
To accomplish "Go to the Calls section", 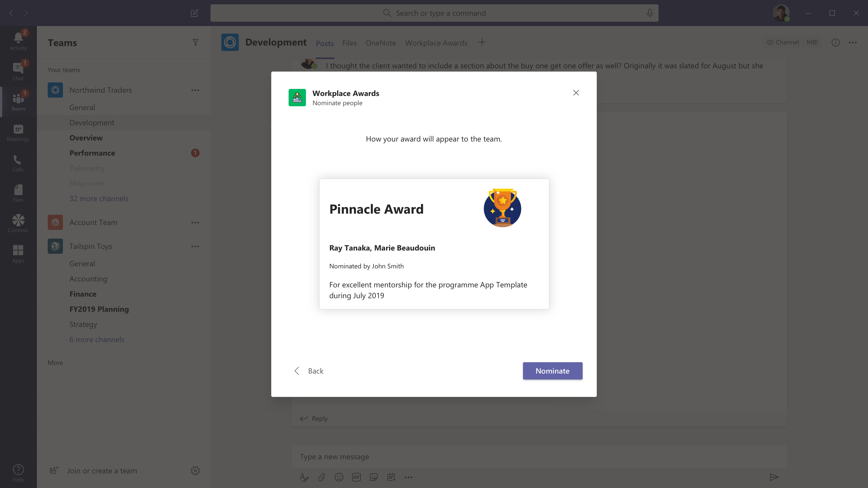I will click(18, 163).
